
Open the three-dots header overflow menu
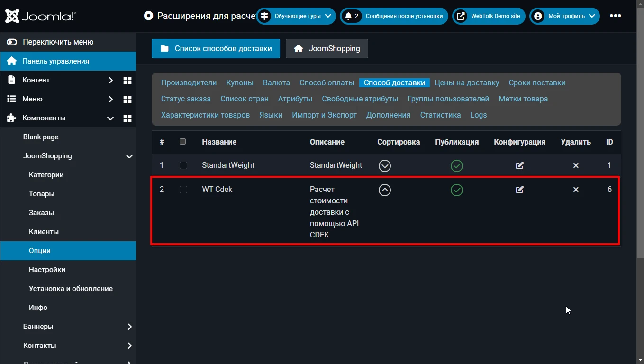click(615, 16)
